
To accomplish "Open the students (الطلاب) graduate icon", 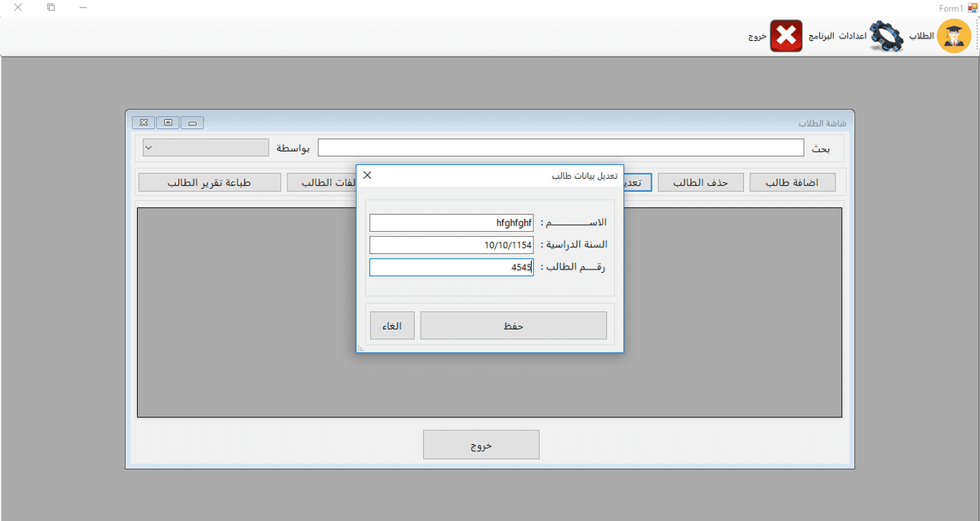I will pos(954,37).
